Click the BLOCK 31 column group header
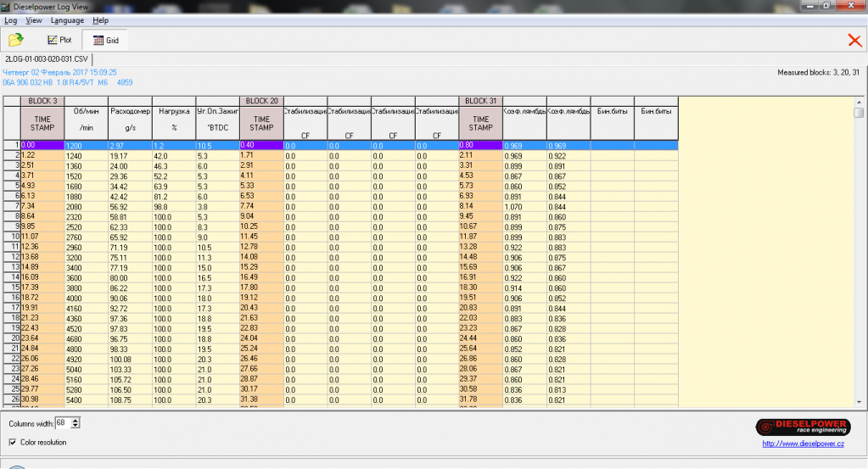 480,101
